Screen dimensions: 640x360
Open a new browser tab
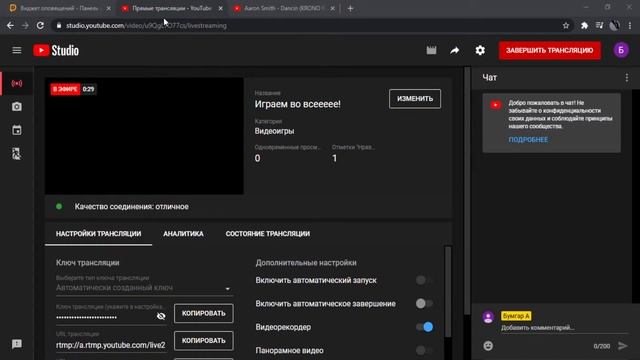tap(350, 8)
